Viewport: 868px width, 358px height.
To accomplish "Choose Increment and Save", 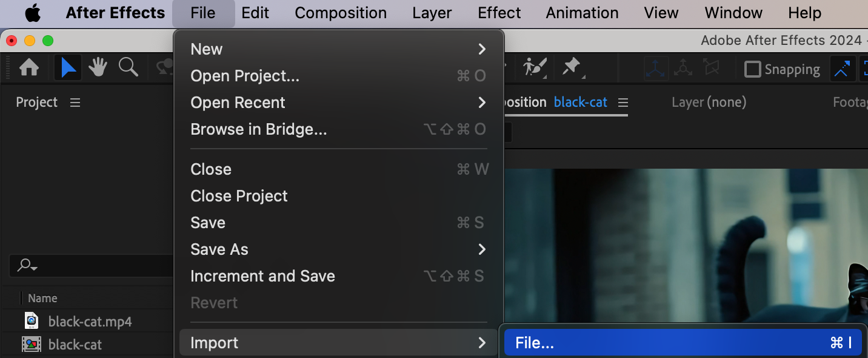I will click(x=262, y=276).
